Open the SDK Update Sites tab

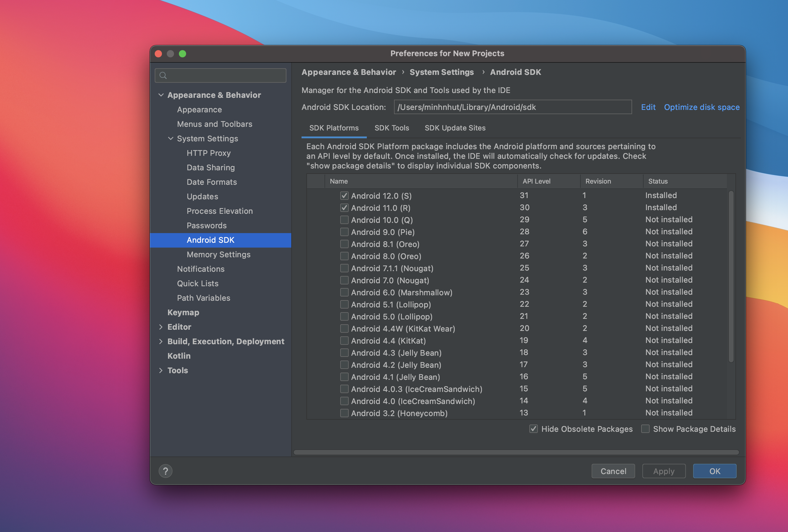455,128
